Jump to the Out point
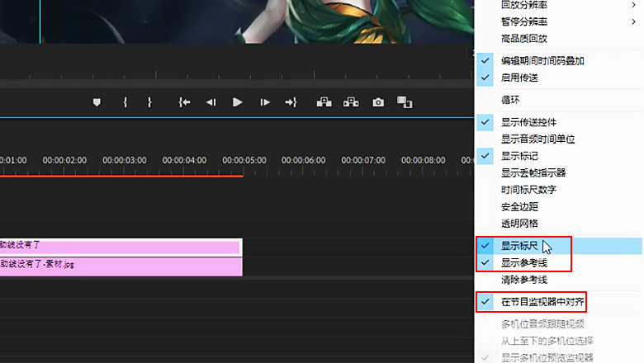 coord(291,102)
